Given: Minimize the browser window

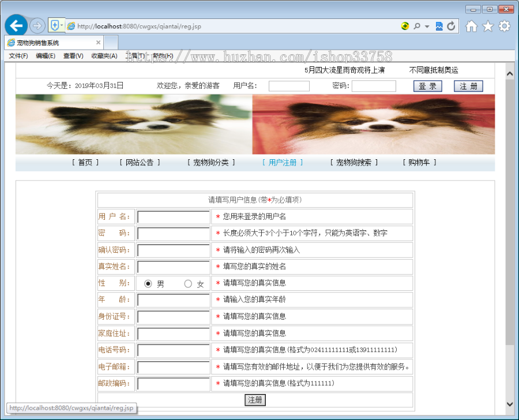Looking at the screenshot, I should tap(473, 9).
